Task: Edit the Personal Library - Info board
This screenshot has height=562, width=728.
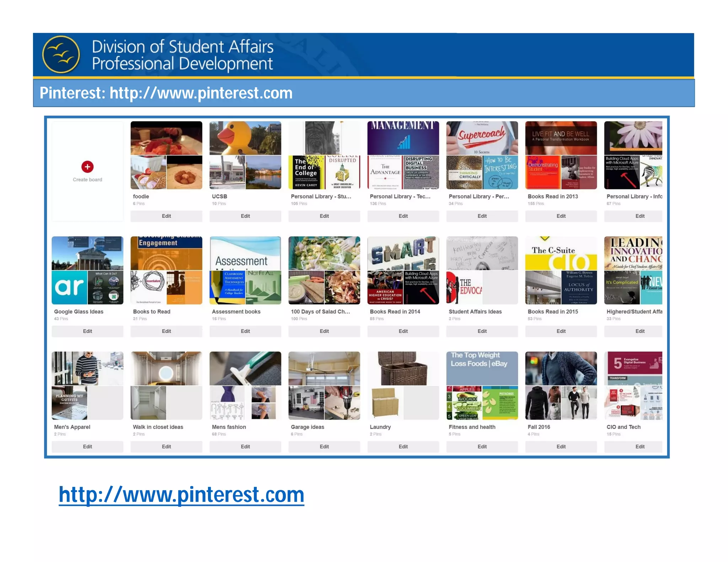Action: tap(633, 216)
